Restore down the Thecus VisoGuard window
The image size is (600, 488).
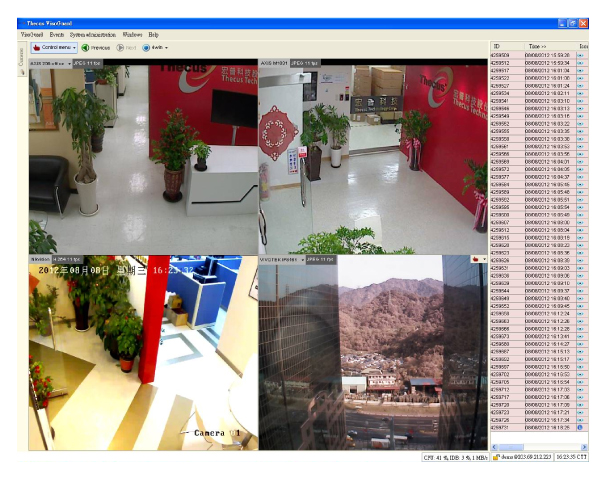pyautogui.click(x=573, y=23)
